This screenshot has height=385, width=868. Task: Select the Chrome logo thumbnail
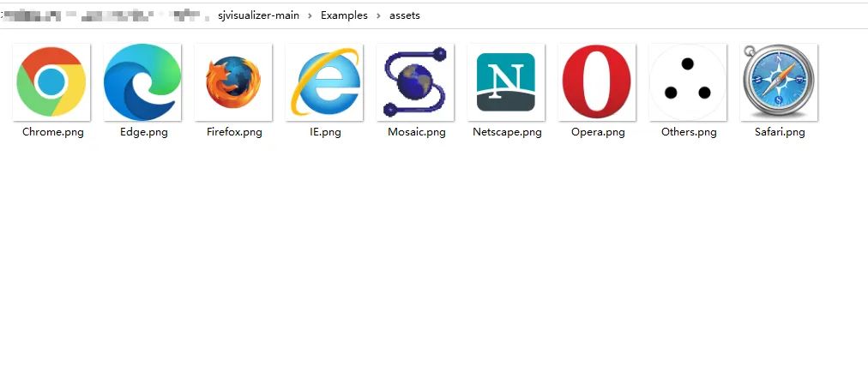(51, 81)
